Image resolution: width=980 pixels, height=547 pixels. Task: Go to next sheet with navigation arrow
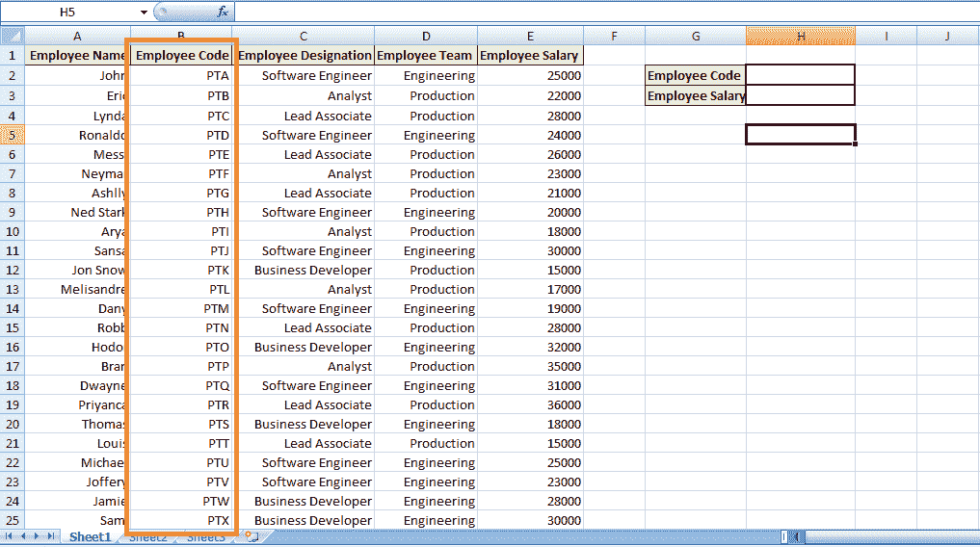tap(37, 536)
